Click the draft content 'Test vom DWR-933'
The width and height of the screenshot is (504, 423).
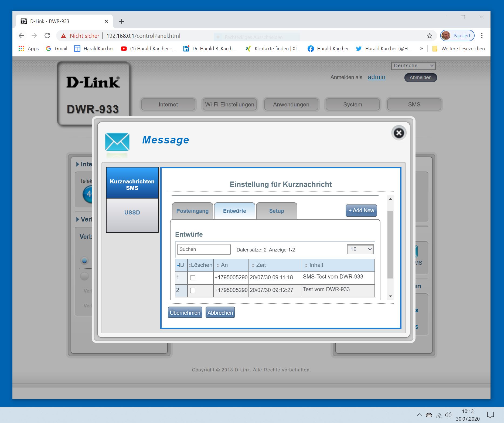pos(326,289)
